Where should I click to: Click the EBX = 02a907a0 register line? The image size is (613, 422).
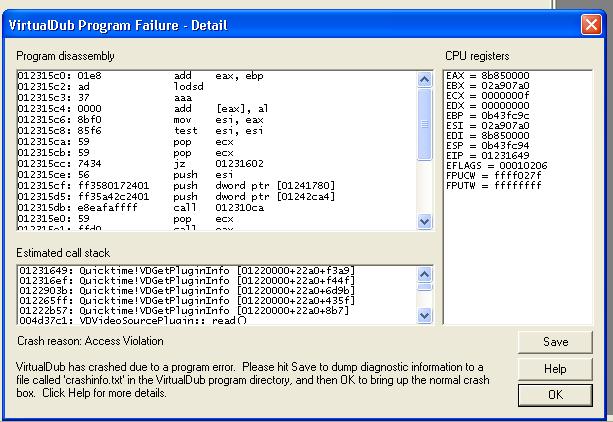point(488,86)
